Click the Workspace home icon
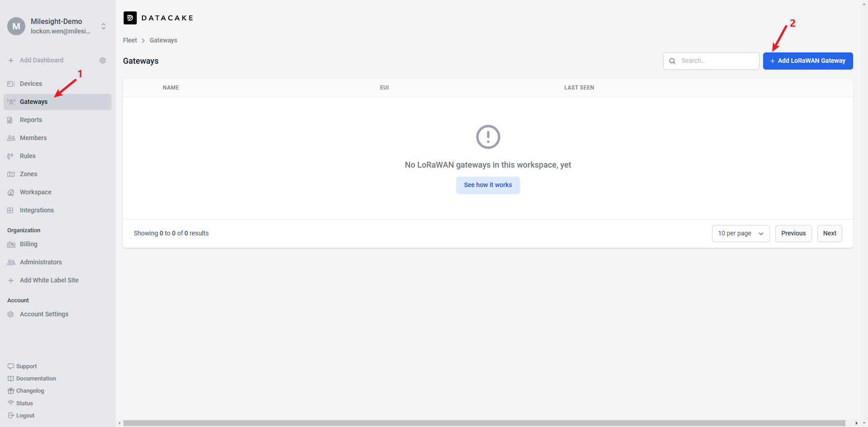Screen dimensions: 868x427 (11, 192)
